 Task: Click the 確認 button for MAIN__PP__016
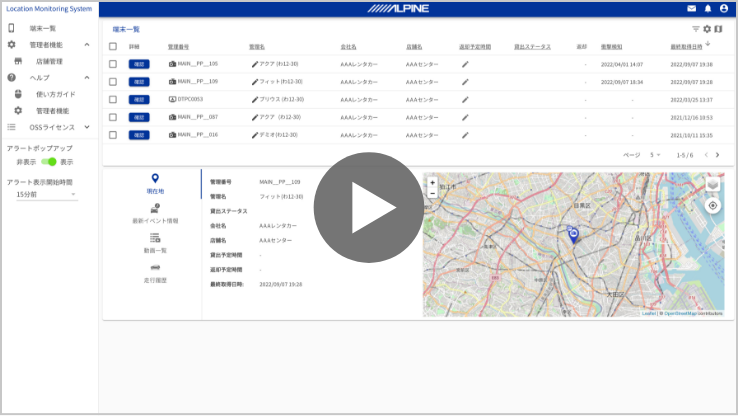click(139, 134)
